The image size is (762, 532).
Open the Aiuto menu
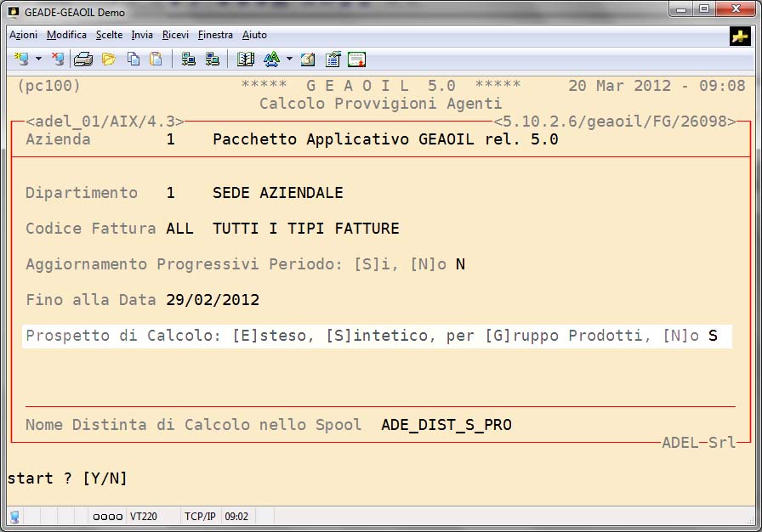click(254, 35)
